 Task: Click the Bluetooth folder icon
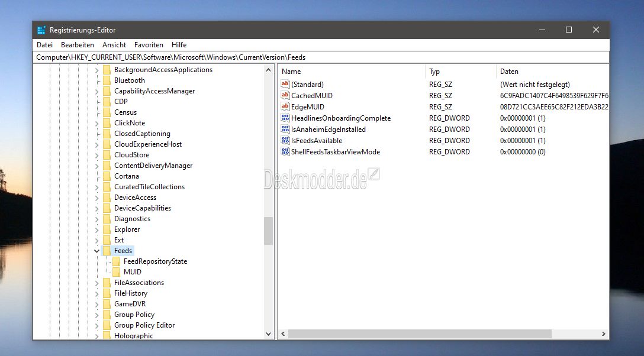click(107, 80)
